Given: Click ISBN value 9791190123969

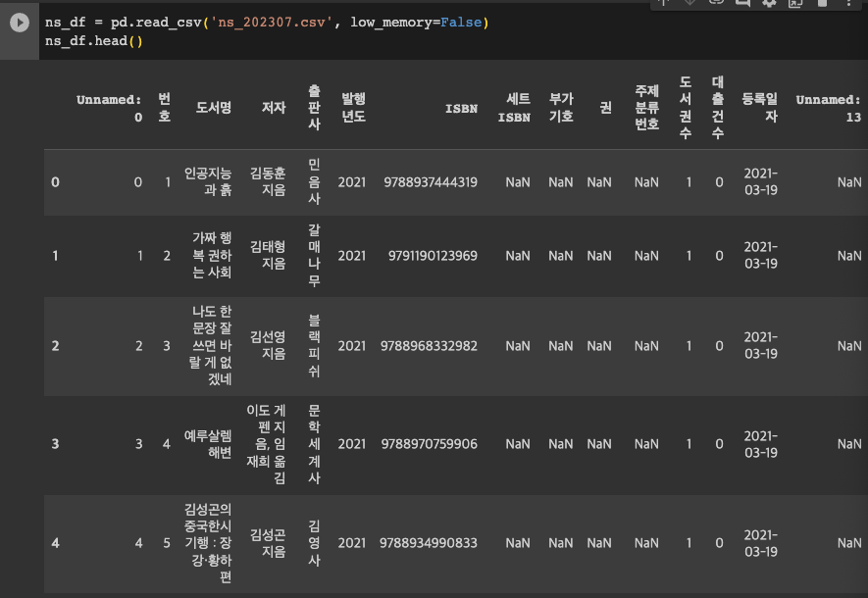Looking at the screenshot, I should click(433, 256).
